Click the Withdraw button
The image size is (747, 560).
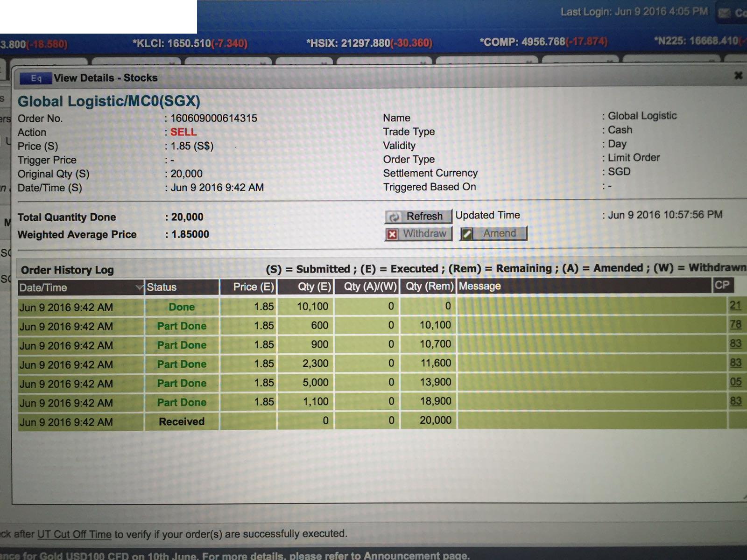coord(418,234)
